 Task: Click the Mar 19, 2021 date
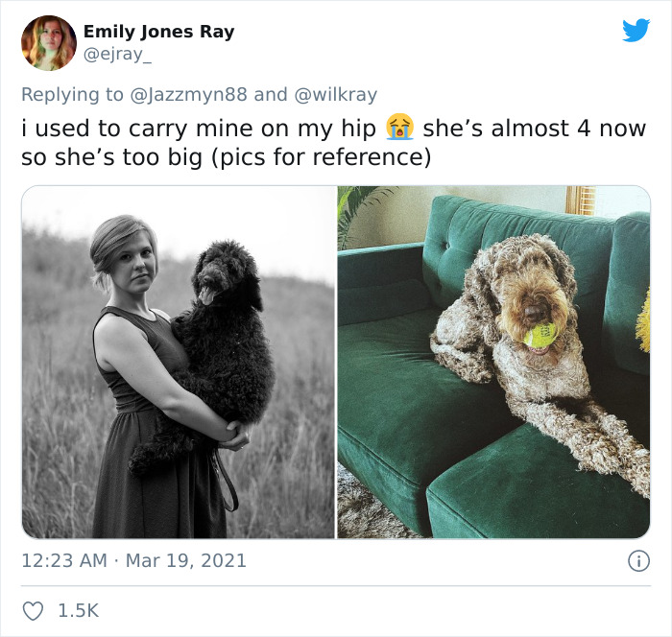coord(186,561)
